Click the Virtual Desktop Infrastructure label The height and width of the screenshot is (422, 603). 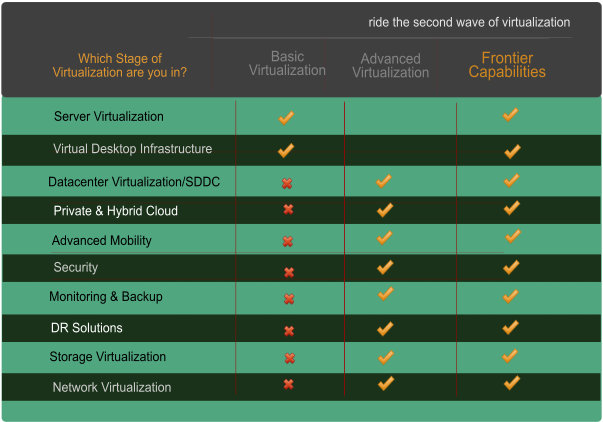pyautogui.click(x=133, y=149)
